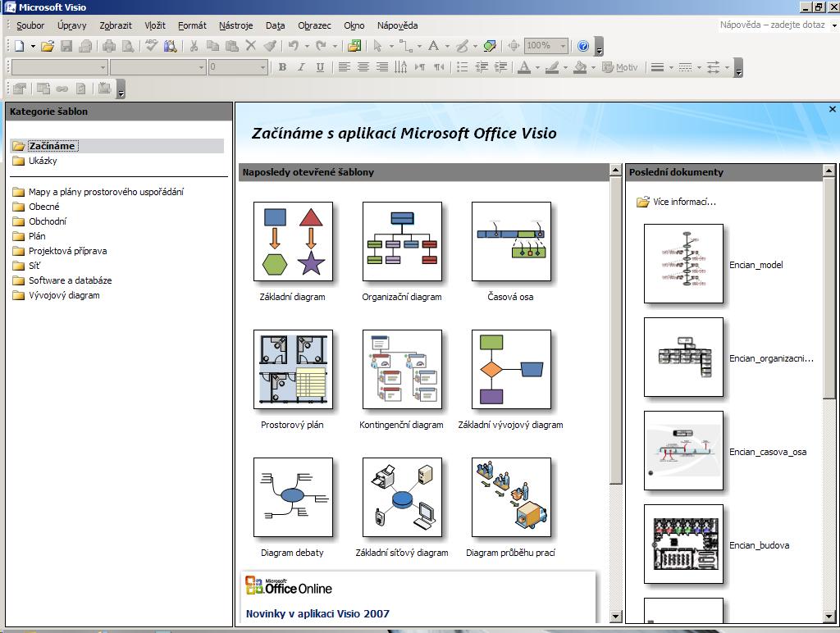The height and width of the screenshot is (633, 840).
Task: Toggle Underline formatting
Action: 320,67
